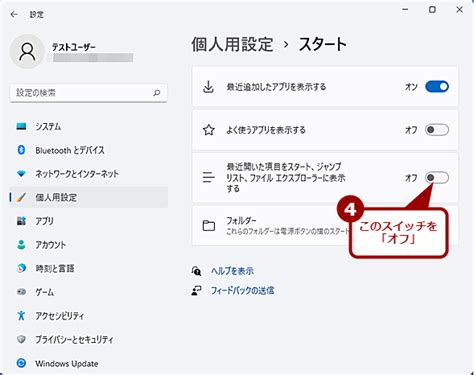Click 個人用設定 in the breadcrumb

click(232, 44)
